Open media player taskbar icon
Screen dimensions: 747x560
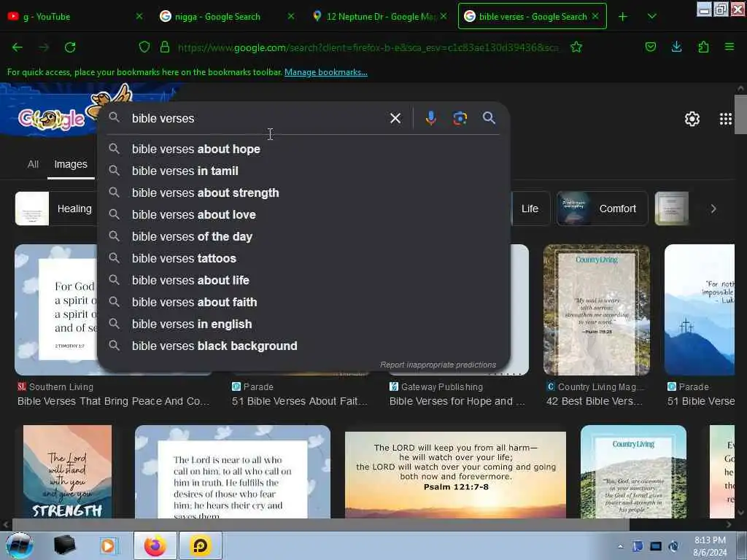pyautogui.click(x=108, y=545)
